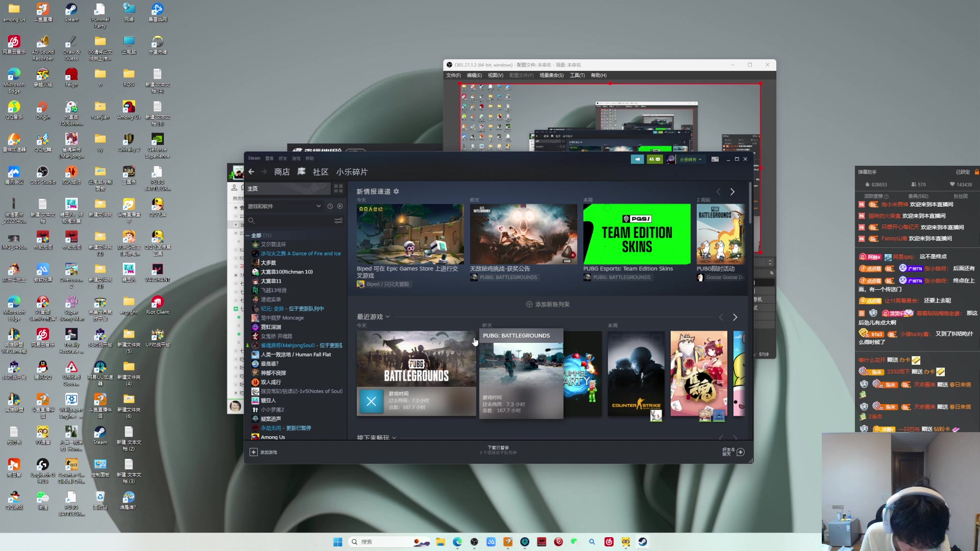Switch library to collections grid view
The image size is (980, 551).
point(338,189)
